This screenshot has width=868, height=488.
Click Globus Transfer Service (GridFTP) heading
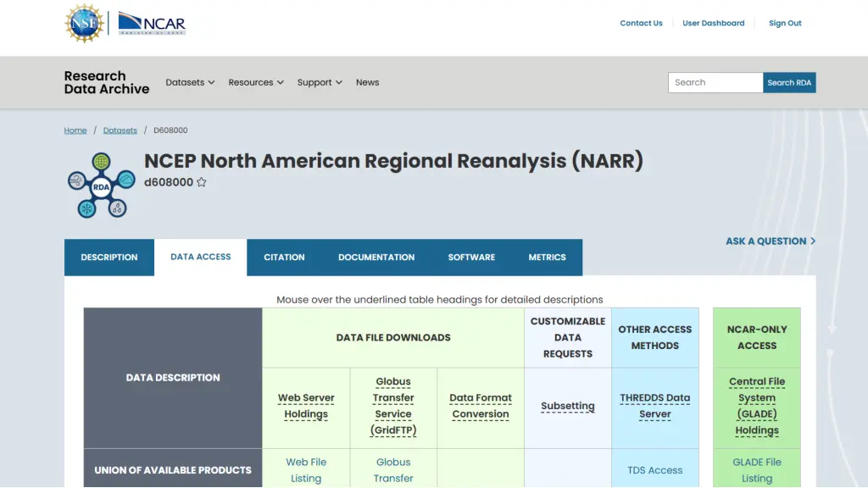coord(393,406)
